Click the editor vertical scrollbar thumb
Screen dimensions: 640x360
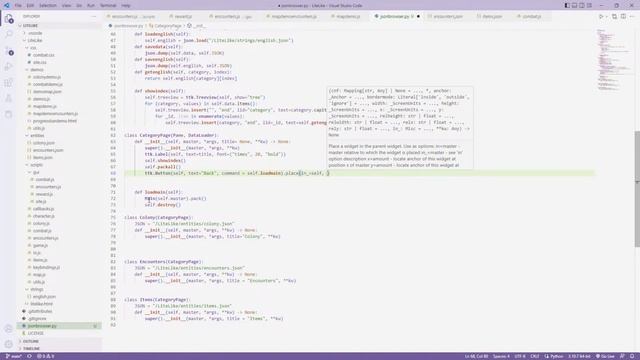[x=637, y=189]
